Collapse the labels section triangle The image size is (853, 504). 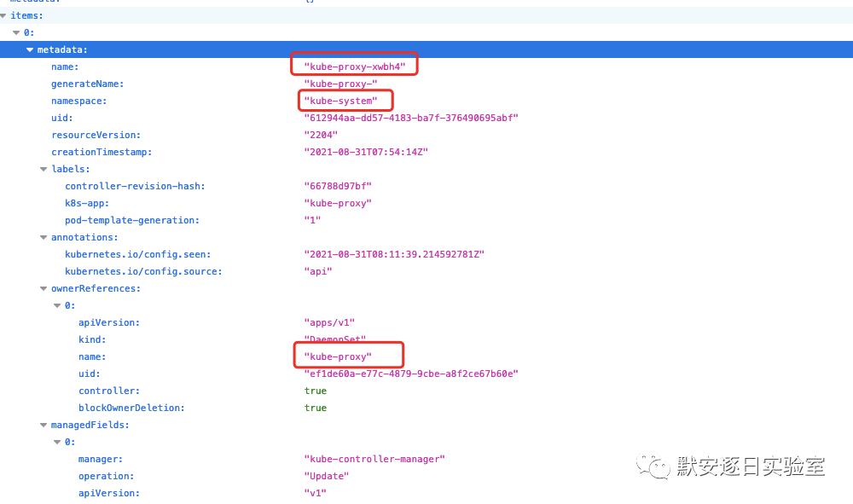tap(44, 169)
